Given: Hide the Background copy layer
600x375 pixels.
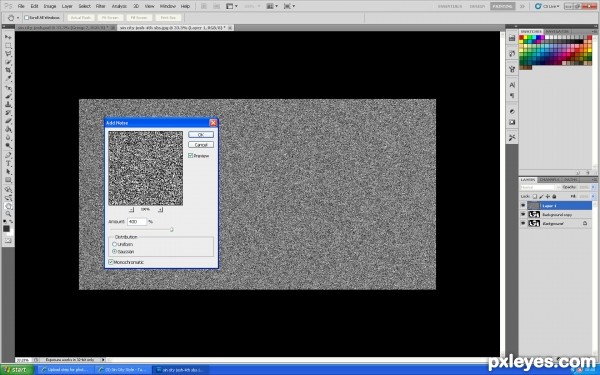Looking at the screenshot, I should 523,215.
